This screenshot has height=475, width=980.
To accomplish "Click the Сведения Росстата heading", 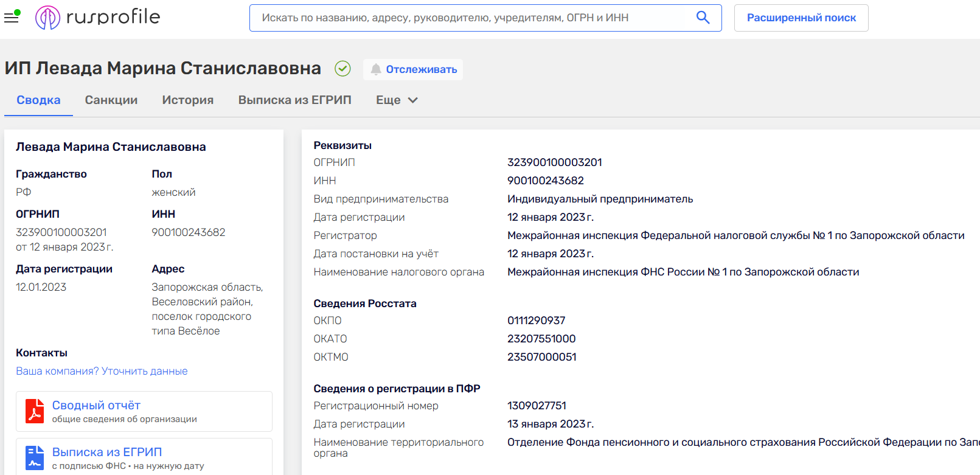I will pyautogui.click(x=365, y=303).
